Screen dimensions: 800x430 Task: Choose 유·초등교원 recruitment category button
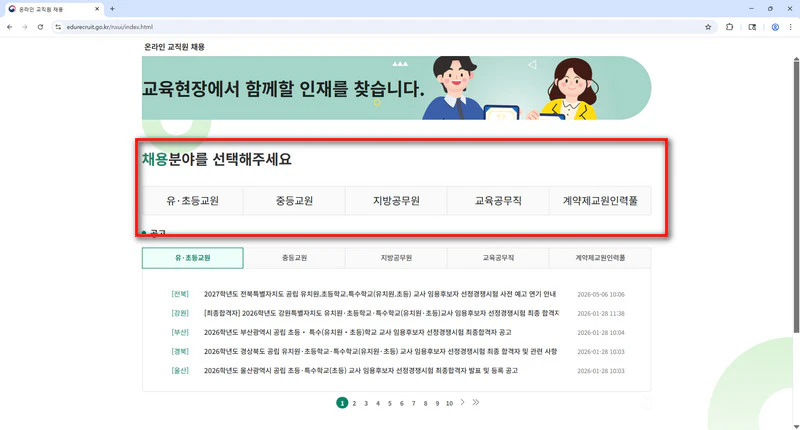pos(192,200)
